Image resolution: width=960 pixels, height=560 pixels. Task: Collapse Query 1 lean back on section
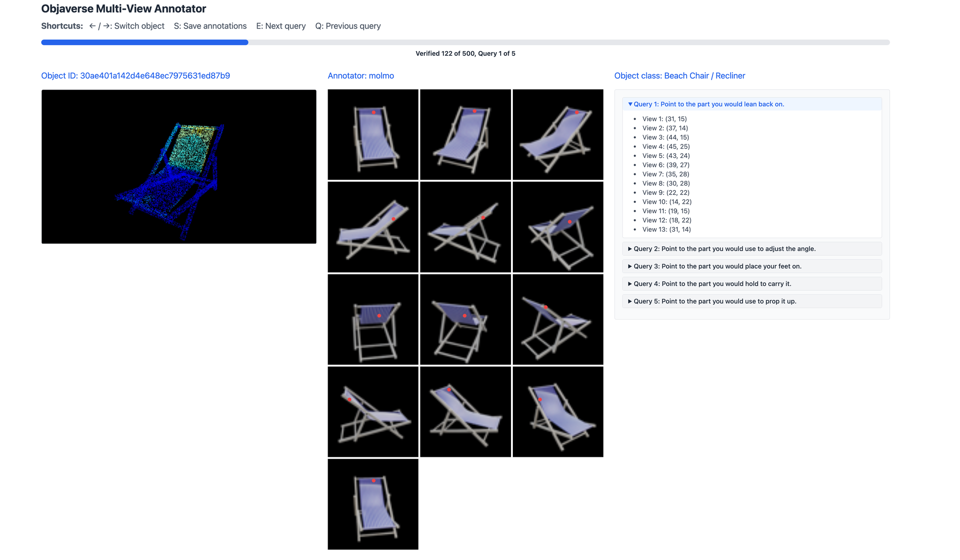pos(752,104)
